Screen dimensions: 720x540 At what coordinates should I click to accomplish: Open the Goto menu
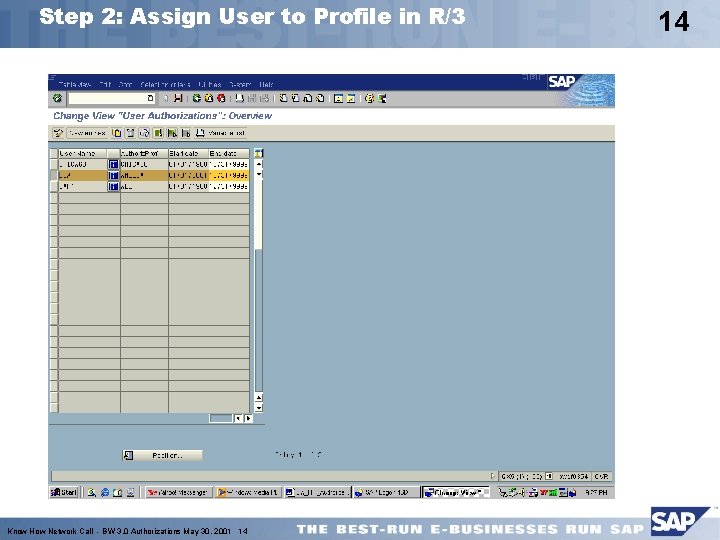125,84
